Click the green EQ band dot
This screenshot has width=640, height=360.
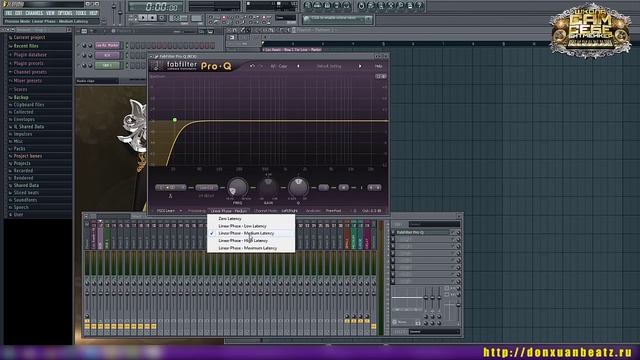click(x=175, y=120)
